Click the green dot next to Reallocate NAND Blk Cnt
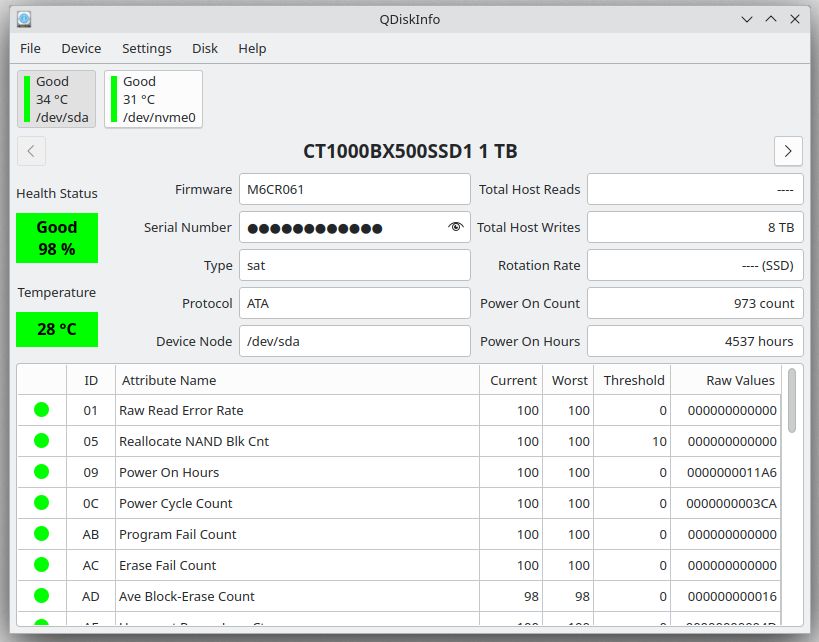 click(40, 441)
